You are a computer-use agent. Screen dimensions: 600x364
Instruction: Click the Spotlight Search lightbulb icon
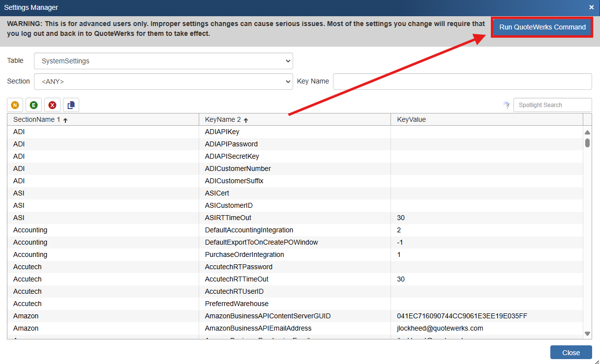(506, 105)
